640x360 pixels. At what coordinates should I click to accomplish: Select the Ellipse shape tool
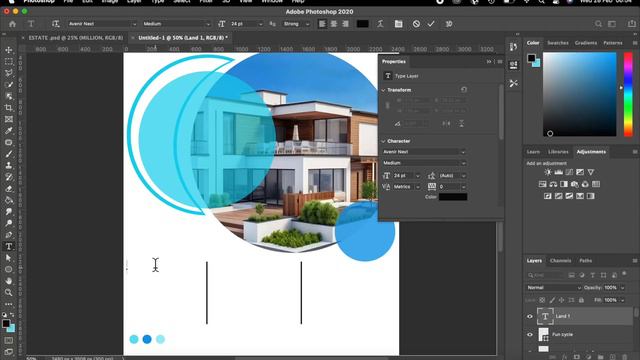point(9,269)
